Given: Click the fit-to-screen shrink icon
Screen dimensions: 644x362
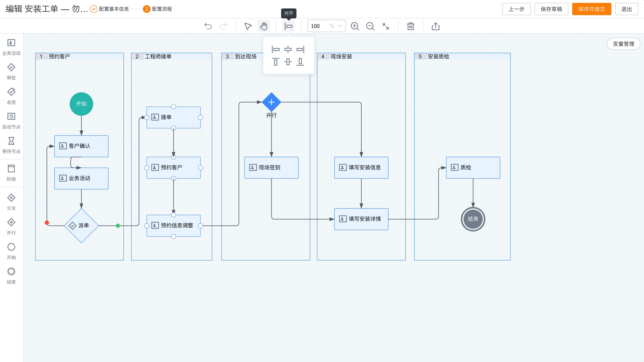Looking at the screenshot, I should click(386, 26).
